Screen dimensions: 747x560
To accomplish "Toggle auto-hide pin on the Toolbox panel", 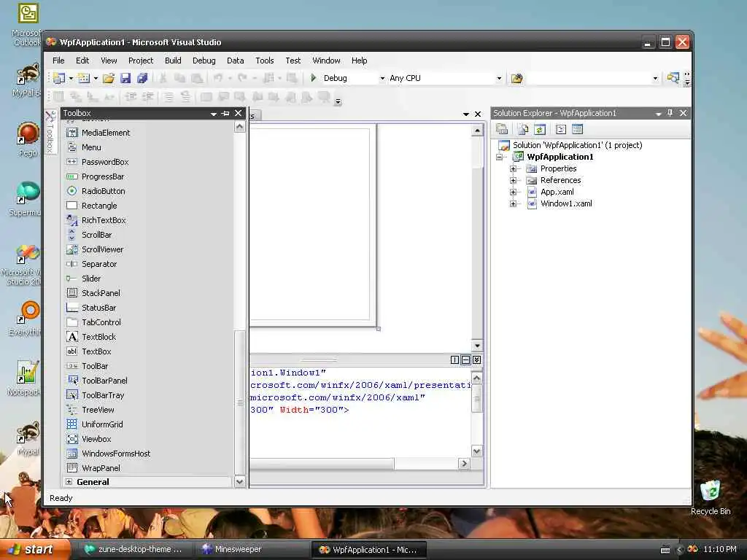I will coord(225,113).
